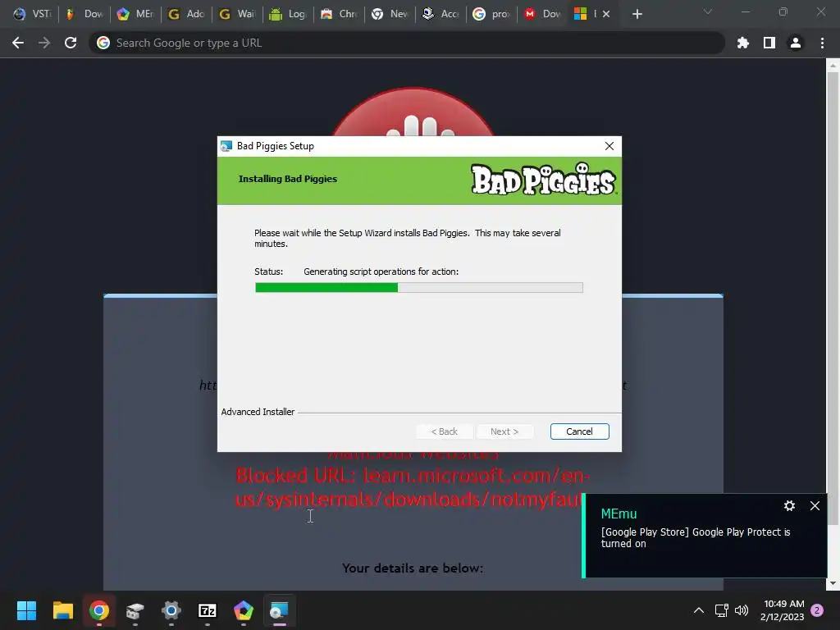Screen dimensions: 840x630
Task: Close the Bad Piggies Setup dialog
Action: (x=609, y=146)
